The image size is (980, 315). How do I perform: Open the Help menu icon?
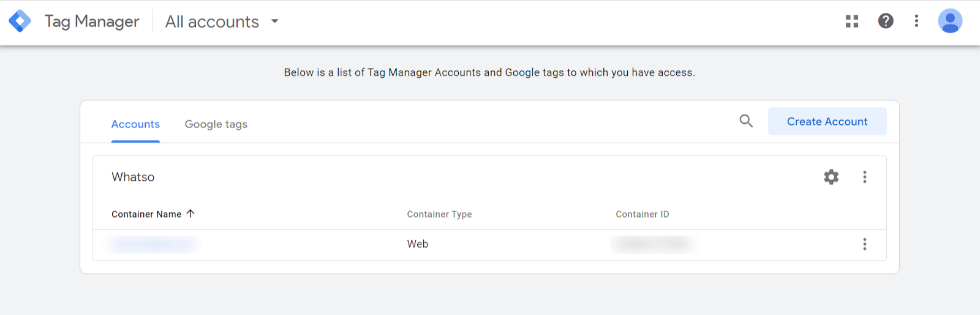(x=886, y=21)
